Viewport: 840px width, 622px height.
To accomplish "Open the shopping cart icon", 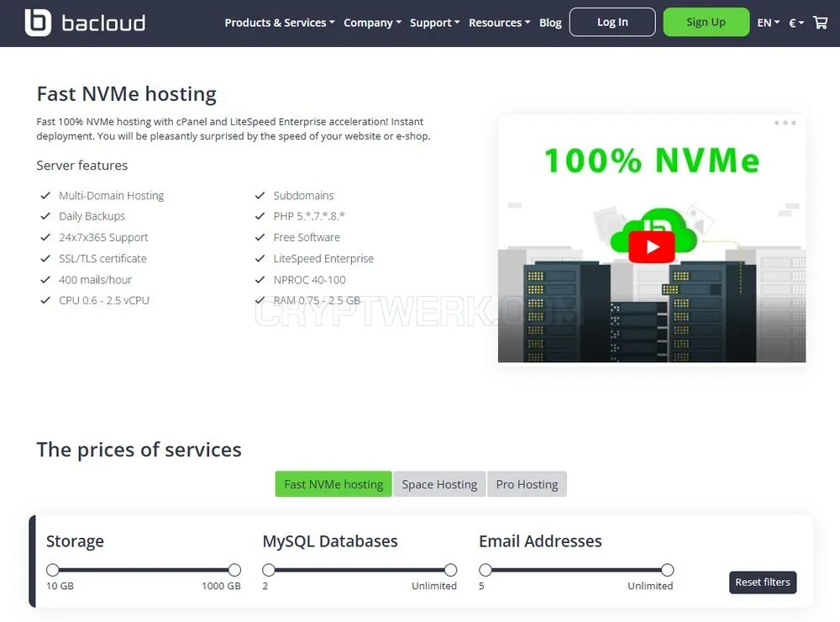I will 820,23.
